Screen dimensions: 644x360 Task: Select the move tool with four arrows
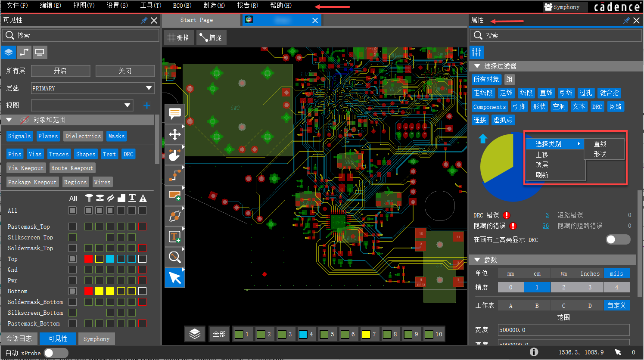pos(174,134)
